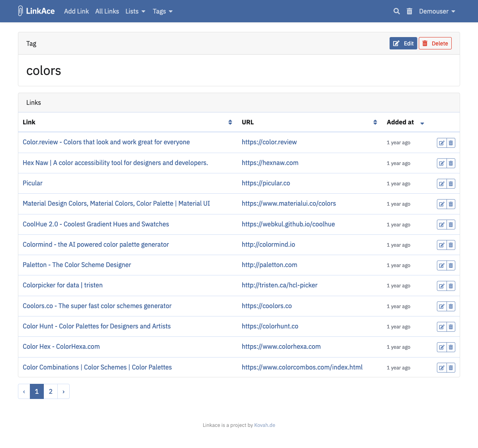Viewport: 478px width, 448px height.
Task: Expand the Lists dropdown menu
Action: (x=135, y=11)
